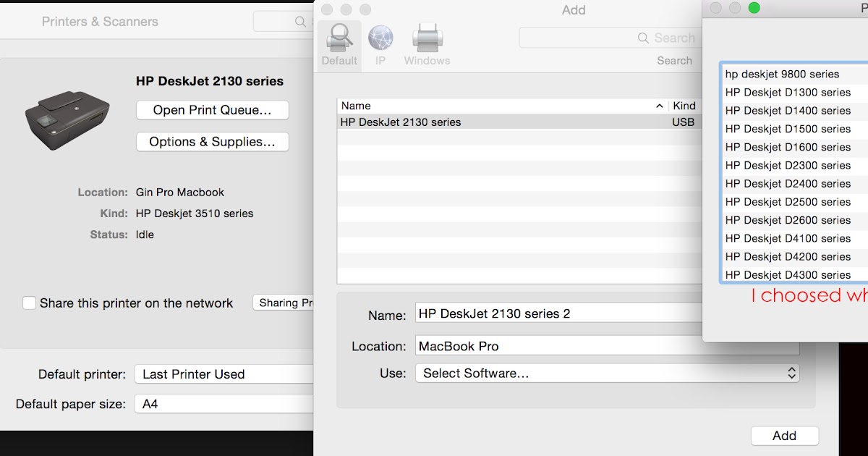Click the Status value Idle
The height and width of the screenshot is (456, 868).
click(x=145, y=235)
